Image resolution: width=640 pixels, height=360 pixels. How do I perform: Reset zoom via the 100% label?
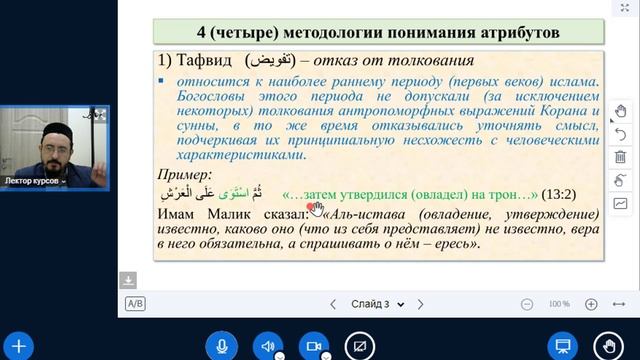coord(559,304)
